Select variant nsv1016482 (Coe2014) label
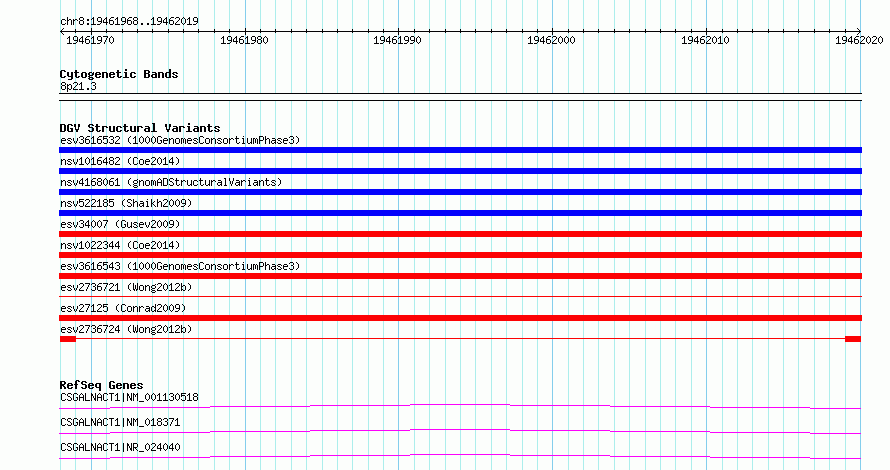Screen dimensions: 890x470 tap(120, 161)
